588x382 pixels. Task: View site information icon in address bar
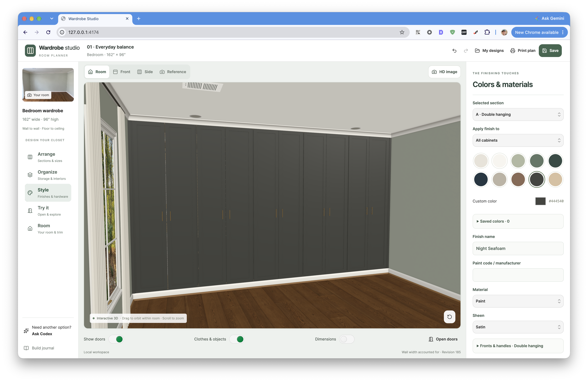coord(62,32)
